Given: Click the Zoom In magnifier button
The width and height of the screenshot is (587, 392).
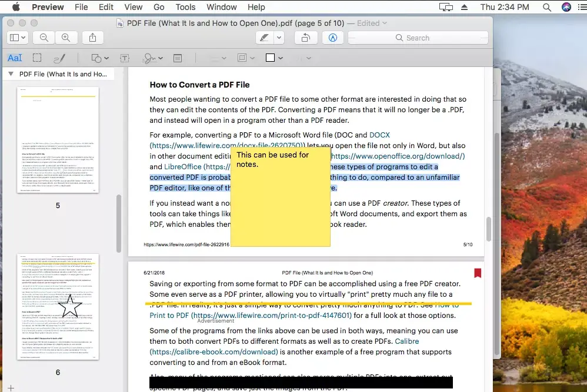Looking at the screenshot, I should 66,38.
